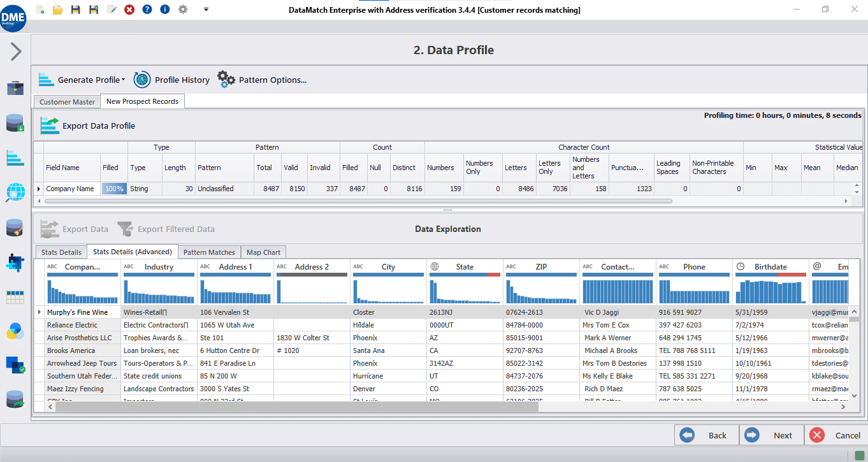Expand the toolbar overflow chevron
The height and width of the screenshot is (462, 868).
pyautogui.click(x=205, y=10)
